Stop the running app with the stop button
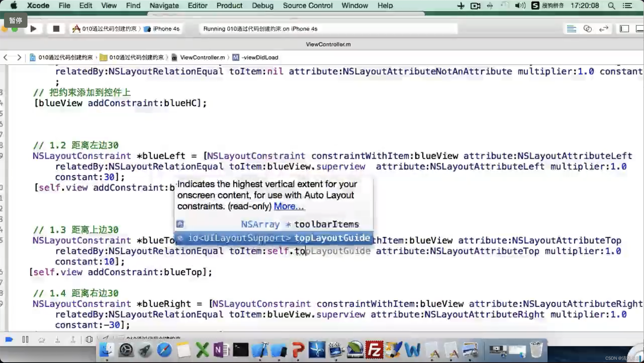This screenshot has width=644, height=363. coord(56,29)
